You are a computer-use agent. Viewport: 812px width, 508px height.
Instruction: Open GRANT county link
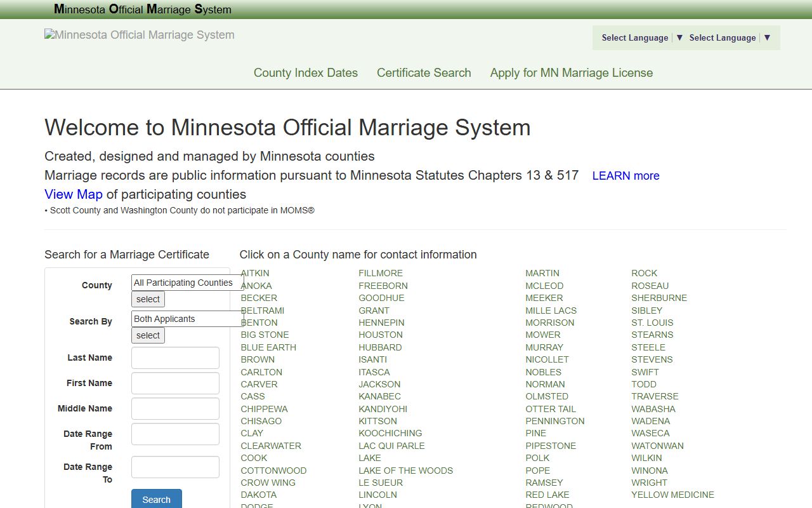[x=374, y=311]
